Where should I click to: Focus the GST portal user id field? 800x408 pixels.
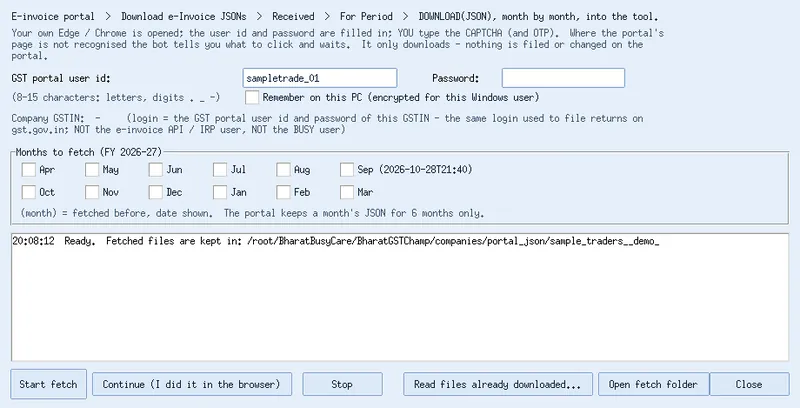[x=320, y=78]
